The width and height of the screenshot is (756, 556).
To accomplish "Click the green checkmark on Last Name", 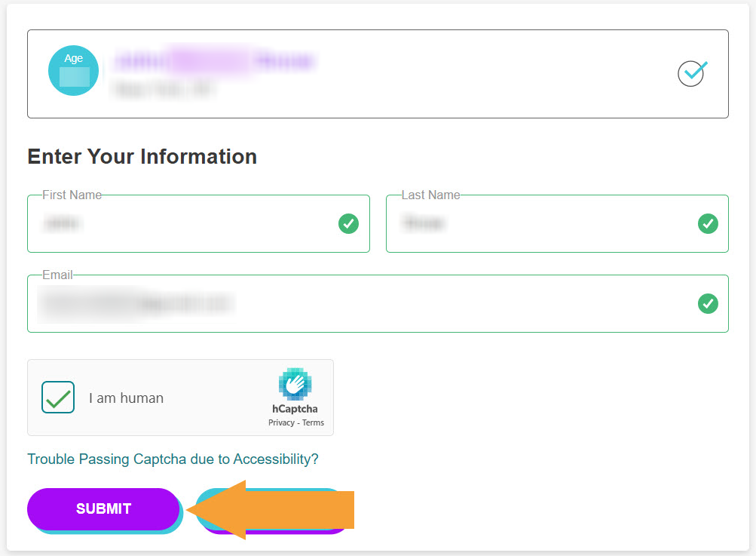I will click(707, 223).
